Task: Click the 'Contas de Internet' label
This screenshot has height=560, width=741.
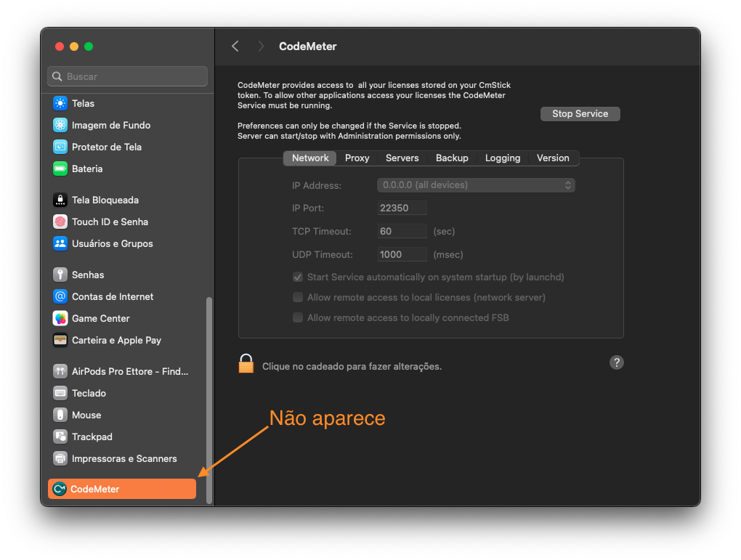Action: 113,296
